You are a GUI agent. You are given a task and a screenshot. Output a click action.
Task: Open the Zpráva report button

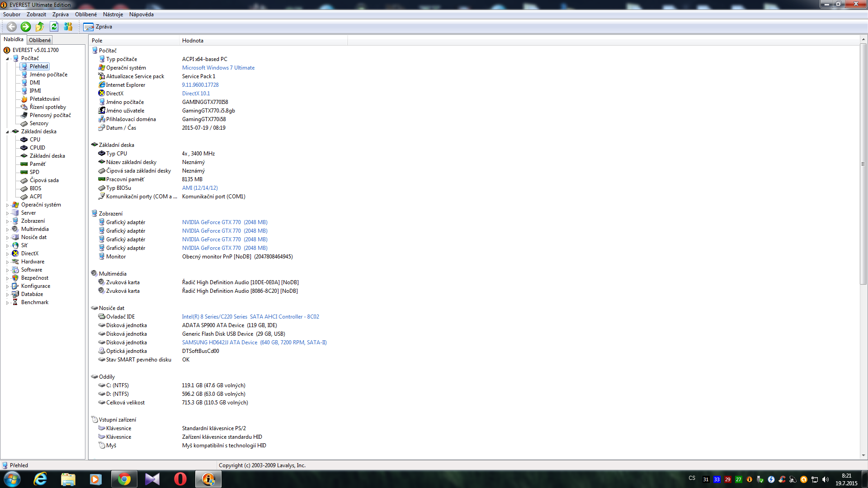[98, 27]
